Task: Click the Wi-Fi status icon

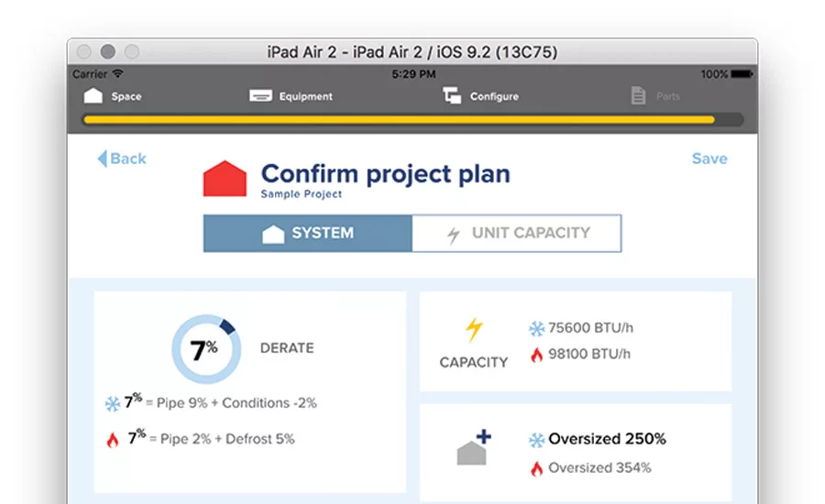Action: click(x=118, y=73)
